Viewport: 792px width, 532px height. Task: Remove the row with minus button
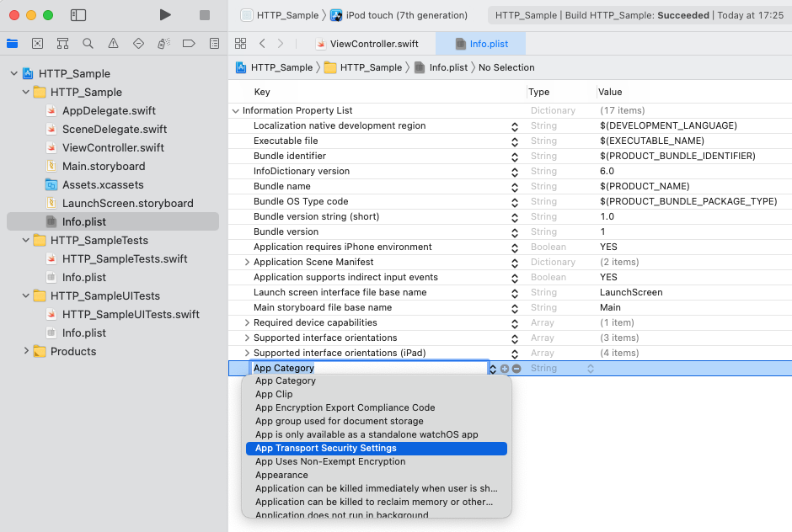click(516, 369)
